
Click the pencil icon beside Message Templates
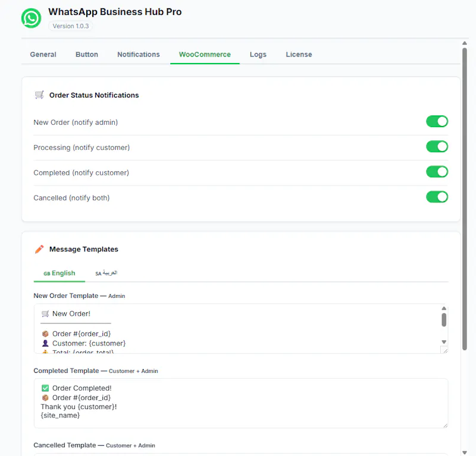(39, 249)
